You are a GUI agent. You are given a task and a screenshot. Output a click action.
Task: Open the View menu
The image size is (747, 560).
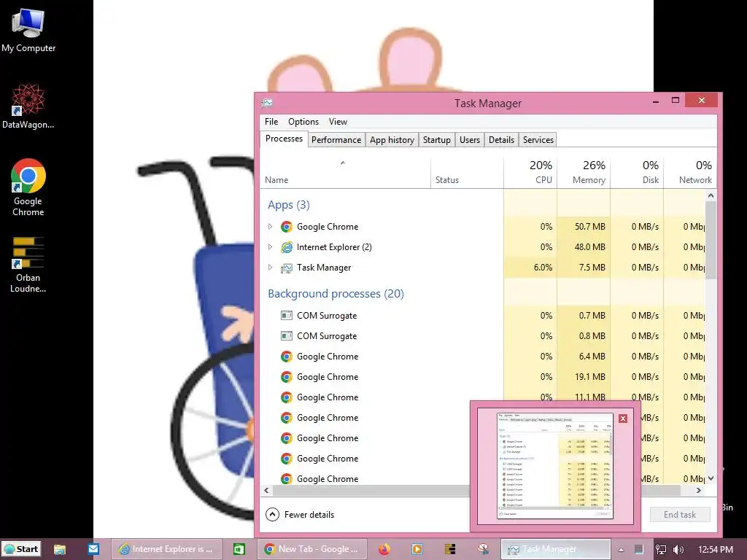[x=338, y=122]
